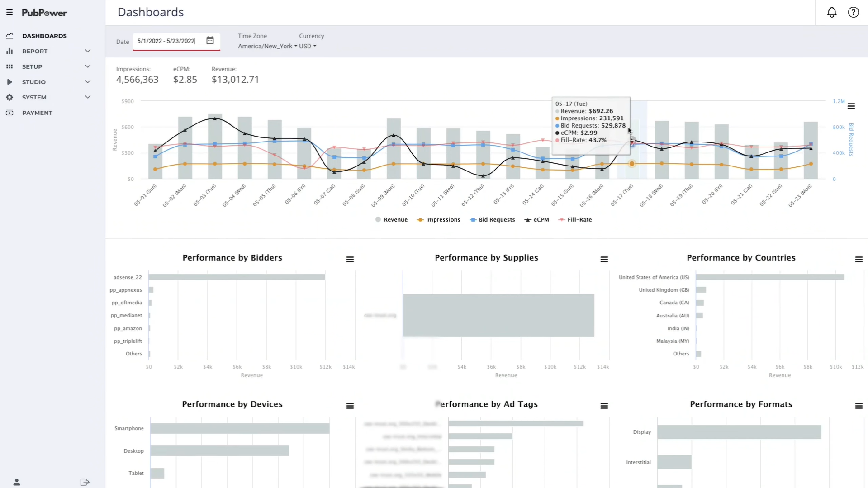Open the PAYMENT section in the sidebar
The height and width of the screenshot is (488, 868).
[x=37, y=113]
